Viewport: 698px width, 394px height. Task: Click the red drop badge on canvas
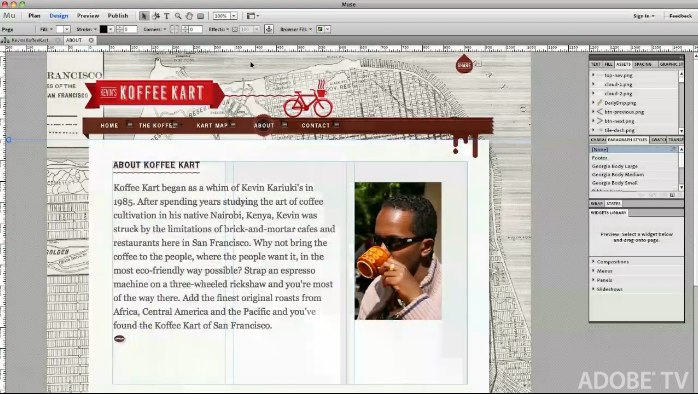tap(464, 65)
